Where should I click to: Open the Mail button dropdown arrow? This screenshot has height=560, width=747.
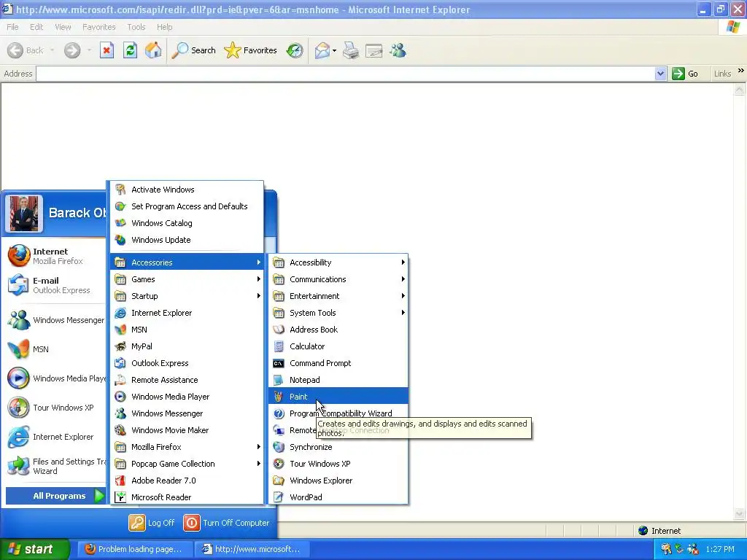334,50
